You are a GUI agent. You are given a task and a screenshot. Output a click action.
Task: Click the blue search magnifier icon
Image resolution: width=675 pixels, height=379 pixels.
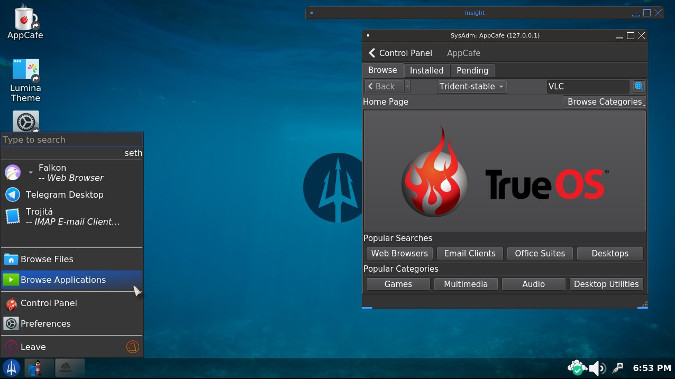tap(638, 86)
